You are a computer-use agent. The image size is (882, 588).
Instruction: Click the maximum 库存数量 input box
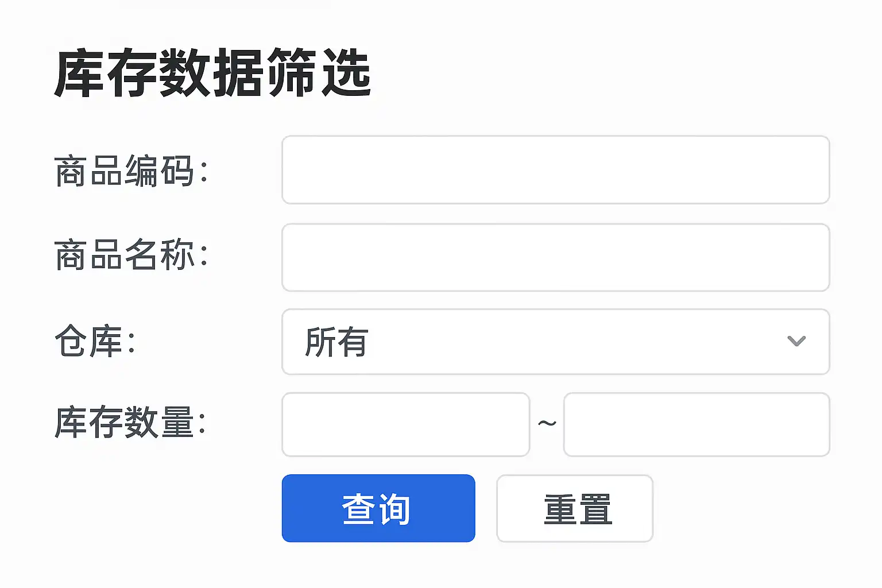pyautogui.click(x=696, y=424)
